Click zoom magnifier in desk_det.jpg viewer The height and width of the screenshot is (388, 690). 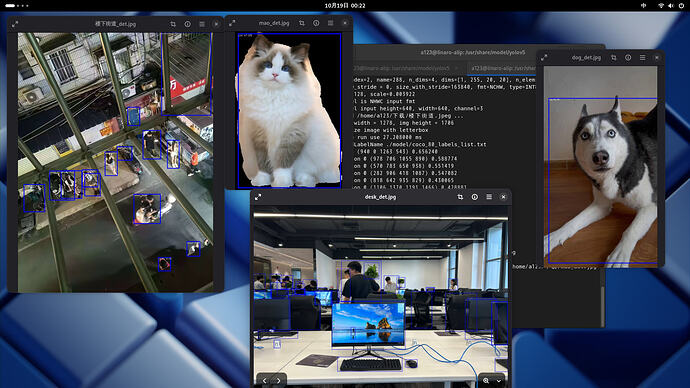click(x=486, y=381)
